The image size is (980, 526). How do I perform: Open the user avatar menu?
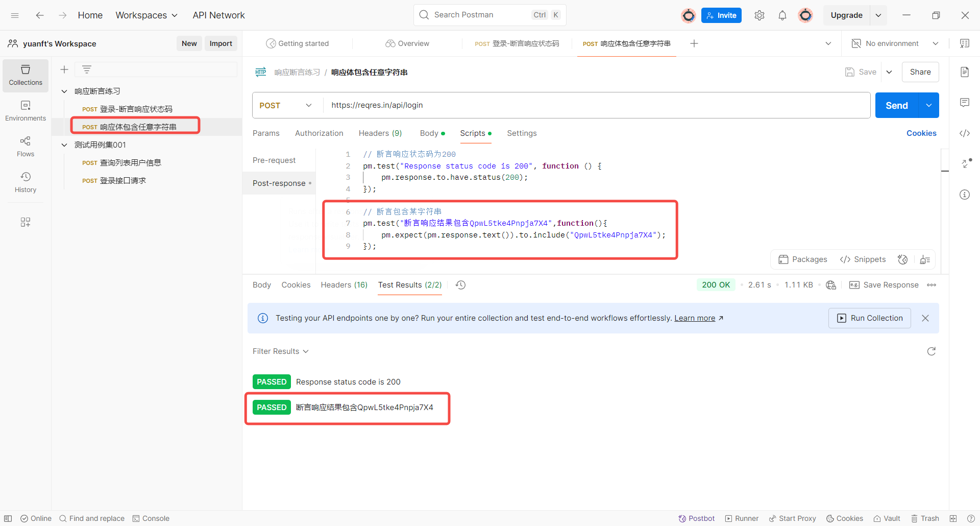[x=805, y=15]
